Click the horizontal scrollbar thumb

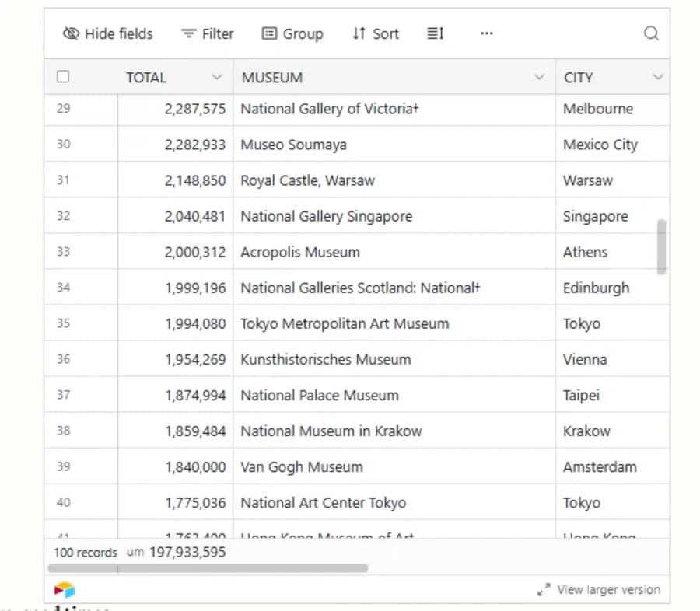click(x=208, y=568)
